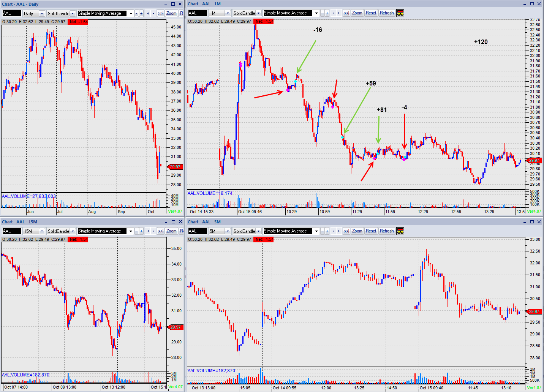
Task: Click the red Net: -1.54 label in the 5M chart
Action: (264, 239)
